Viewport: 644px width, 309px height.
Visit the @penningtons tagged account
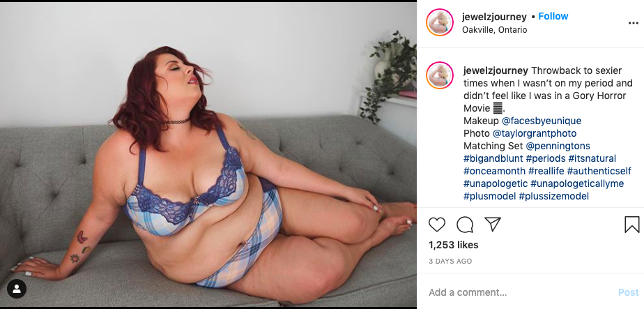pyautogui.click(x=558, y=146)
